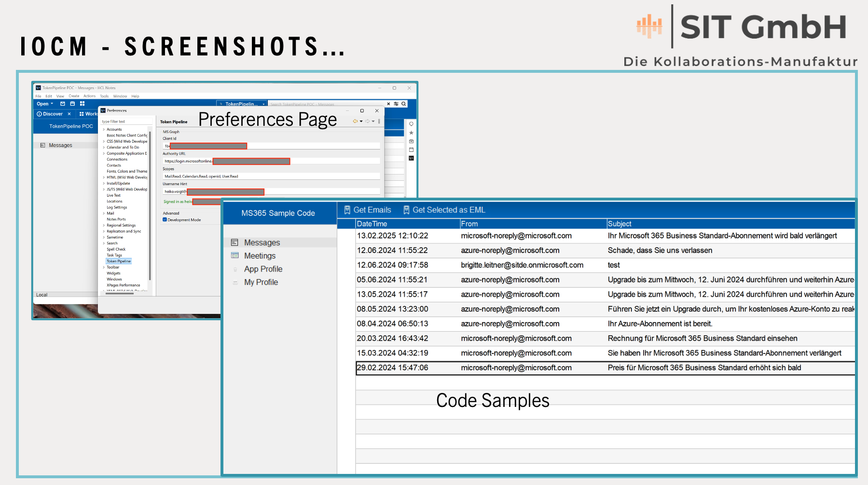
Task: Click the briefcase sidebar icon
Action: pyautogui.click(x=411, y=141)
